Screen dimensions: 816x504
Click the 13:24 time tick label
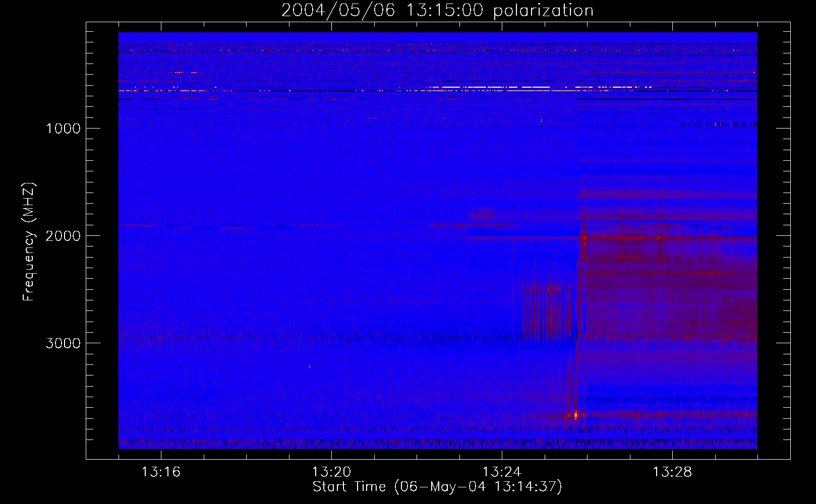[x=502, y=472]
